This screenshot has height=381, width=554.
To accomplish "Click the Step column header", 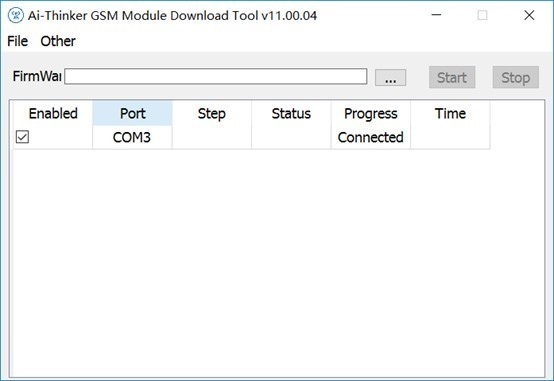I will point(212,113).
